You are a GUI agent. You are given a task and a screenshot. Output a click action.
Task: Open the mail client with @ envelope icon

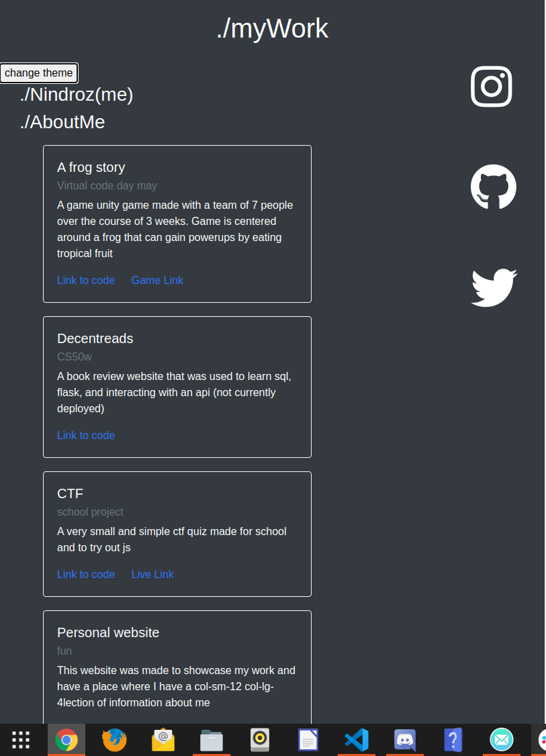point(163,740)
